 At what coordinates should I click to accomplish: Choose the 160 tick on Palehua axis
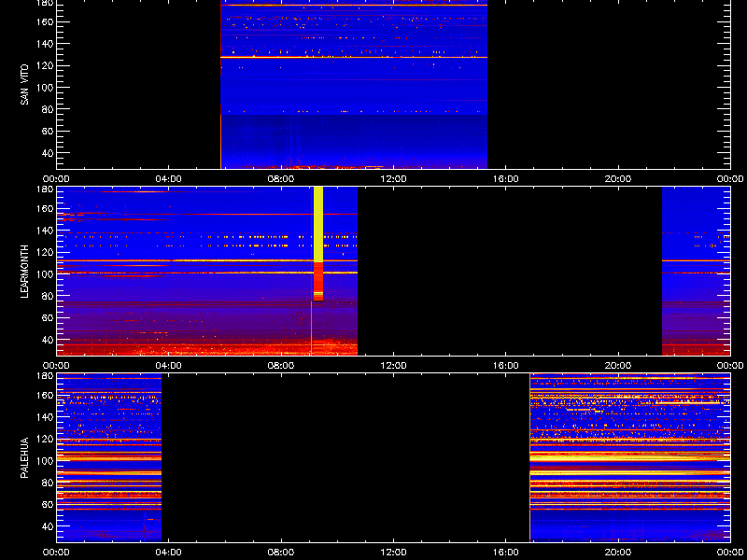click(45, 395)
